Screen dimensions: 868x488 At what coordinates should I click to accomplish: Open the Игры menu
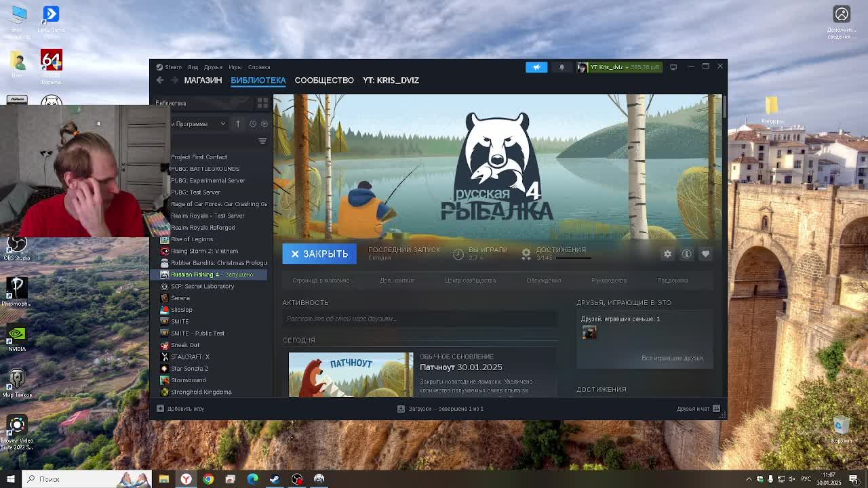pos(235,67)
